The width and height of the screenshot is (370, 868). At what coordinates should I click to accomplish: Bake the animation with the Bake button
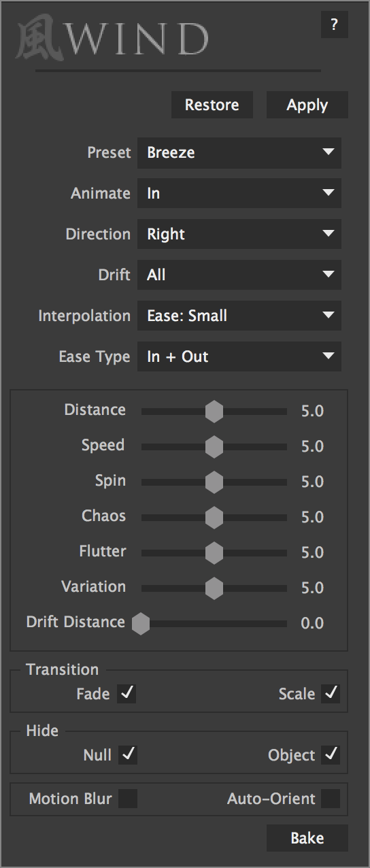[x=307, y=838]
